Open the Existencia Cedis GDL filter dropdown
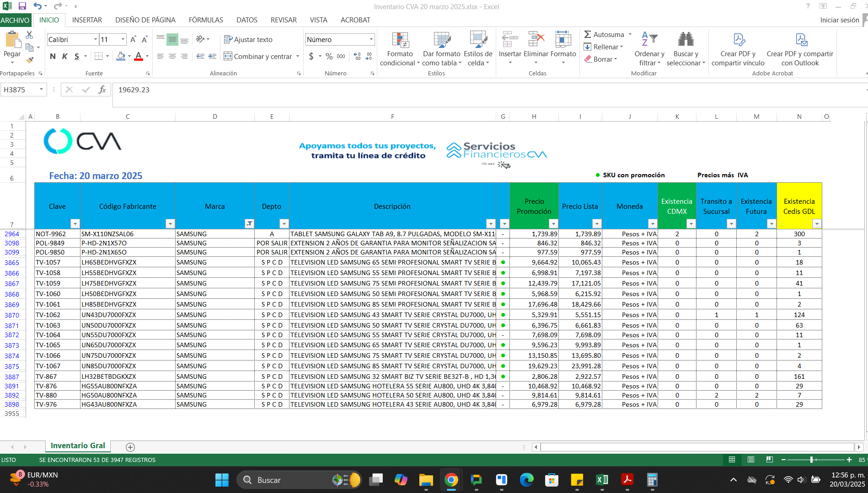The image size is (868, 493). 816,223
